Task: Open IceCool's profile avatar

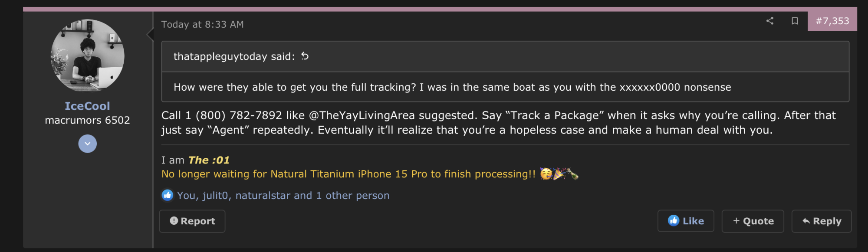Action: tap(87, 56)
